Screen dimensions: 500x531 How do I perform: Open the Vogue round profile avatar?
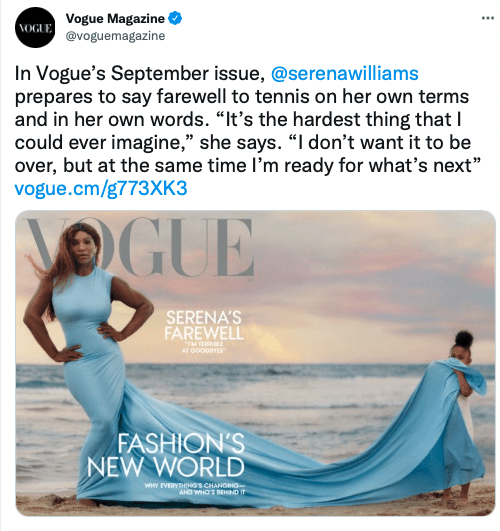point(35,27)
